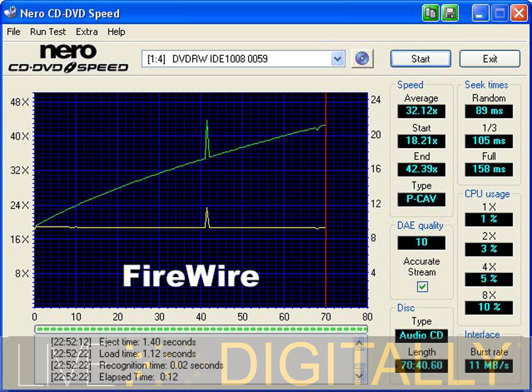Screen dimensions: 532x392
Task: Close the Nero CD-DVD Speed window
Action: click(518, 13)
